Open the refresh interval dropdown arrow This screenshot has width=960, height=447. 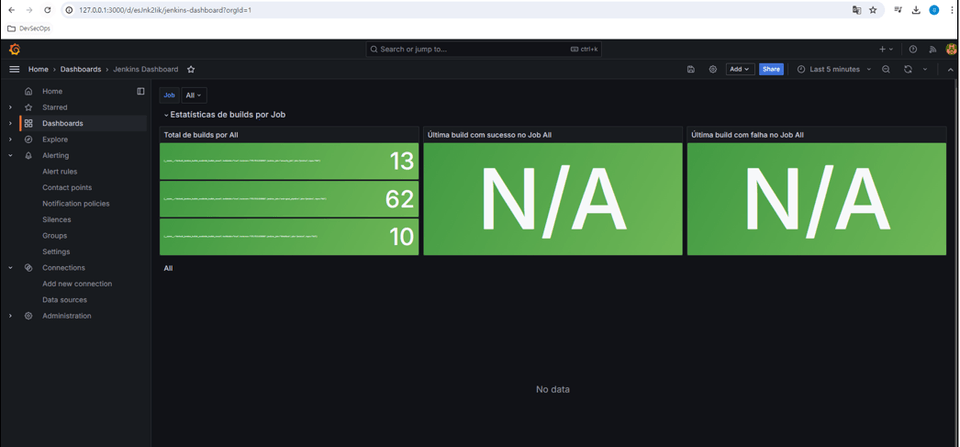tap(925, 69)
